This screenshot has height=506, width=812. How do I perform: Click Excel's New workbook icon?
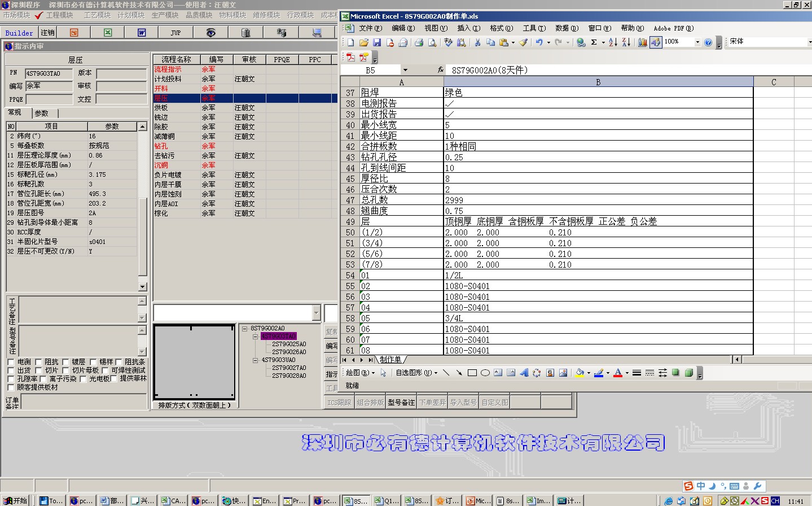(x=350, y=42)
